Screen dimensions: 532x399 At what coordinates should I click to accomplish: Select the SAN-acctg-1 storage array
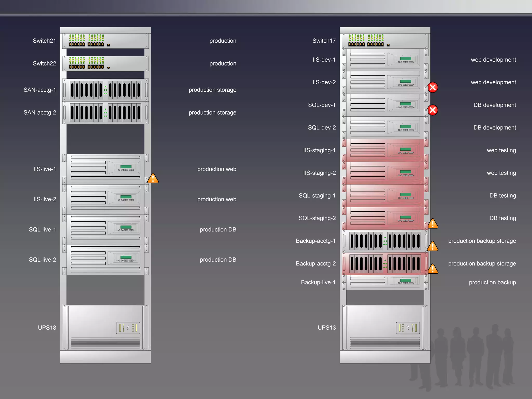pyautogui.click(x=105, y=90)
